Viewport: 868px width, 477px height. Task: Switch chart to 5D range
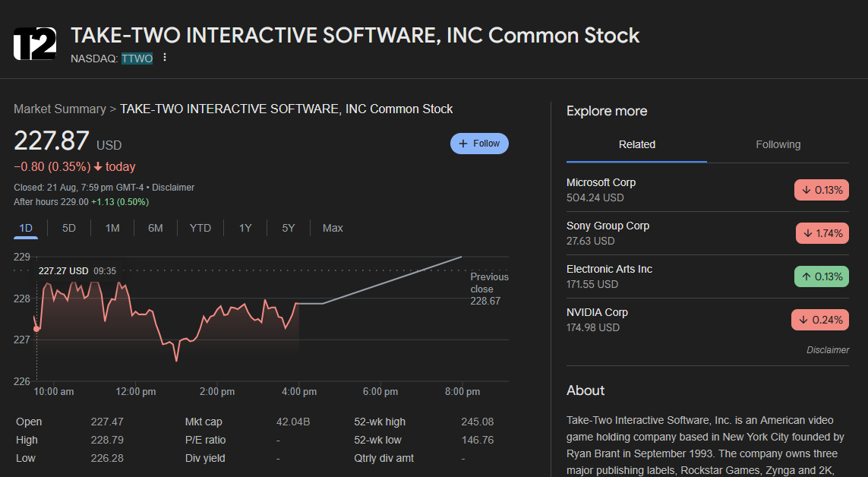[x=69, y=228]
